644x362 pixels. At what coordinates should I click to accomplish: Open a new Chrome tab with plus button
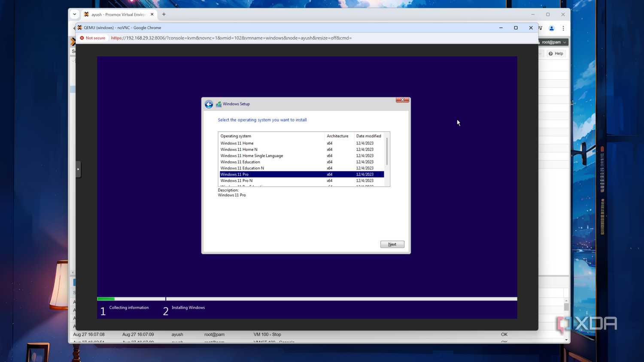(164, 14)
